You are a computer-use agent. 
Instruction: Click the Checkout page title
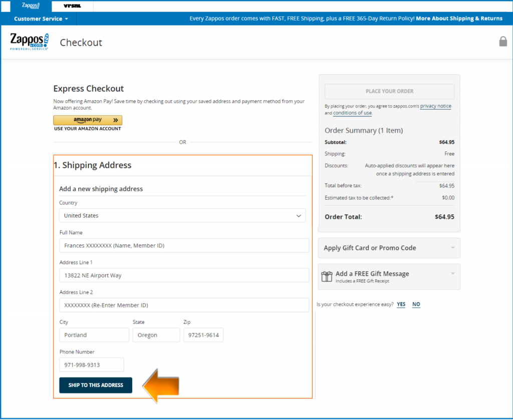pos(81,43)
